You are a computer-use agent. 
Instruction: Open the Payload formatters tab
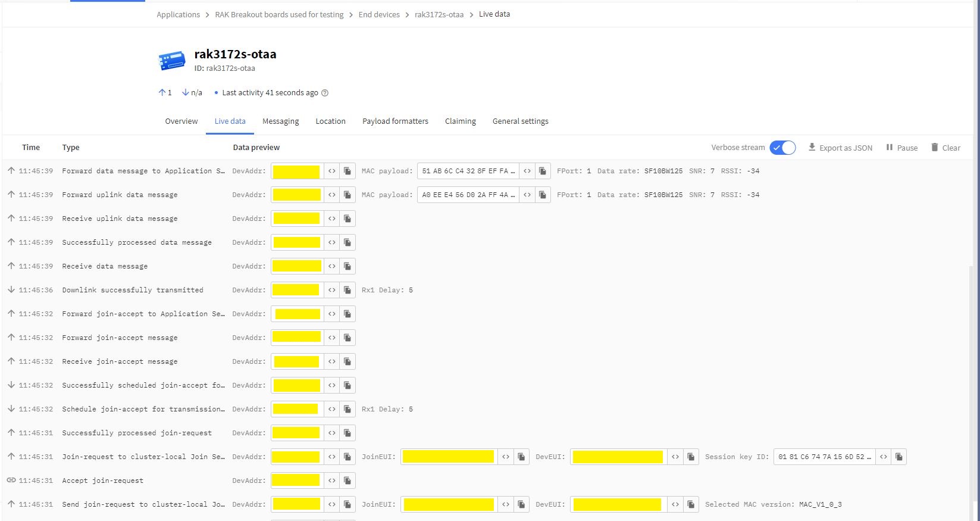click(x=395, y=121)
